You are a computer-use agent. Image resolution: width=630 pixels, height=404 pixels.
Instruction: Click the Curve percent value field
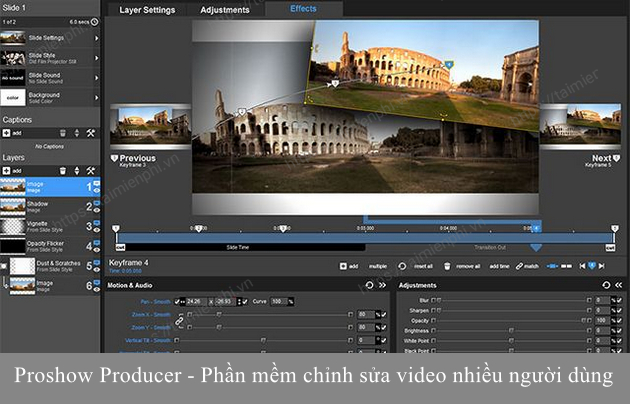point(278,301)
